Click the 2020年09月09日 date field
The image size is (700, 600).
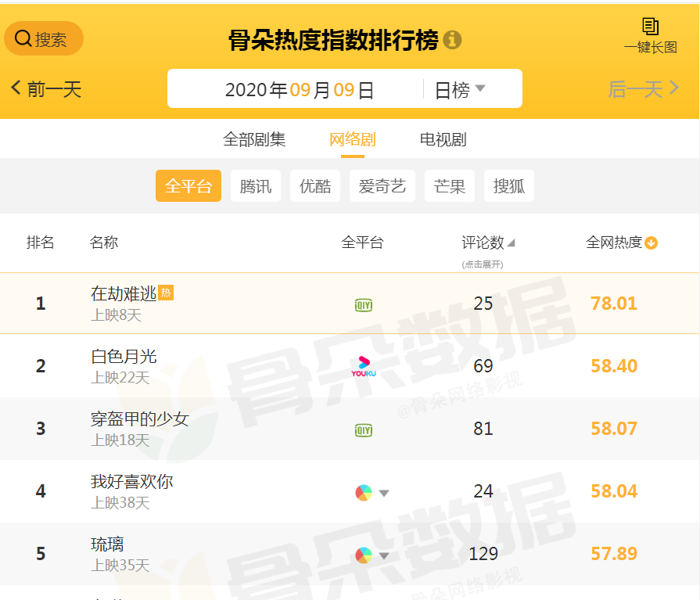tap(299, 89)
